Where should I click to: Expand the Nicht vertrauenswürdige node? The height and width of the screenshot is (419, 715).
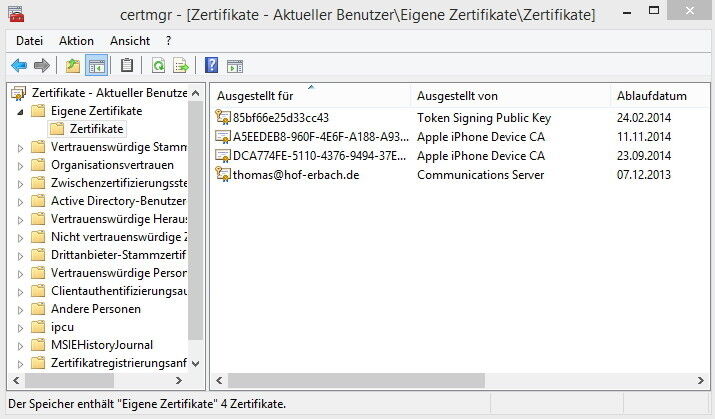point(20,238)
